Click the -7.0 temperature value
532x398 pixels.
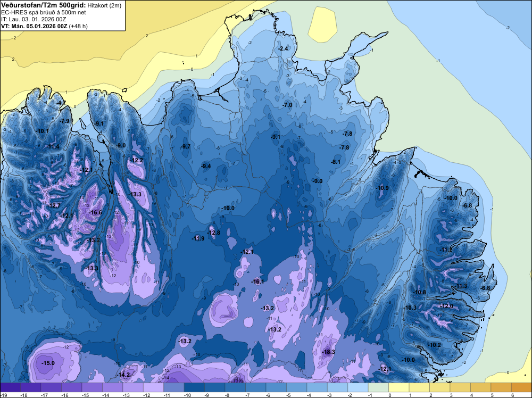[287, 105]
